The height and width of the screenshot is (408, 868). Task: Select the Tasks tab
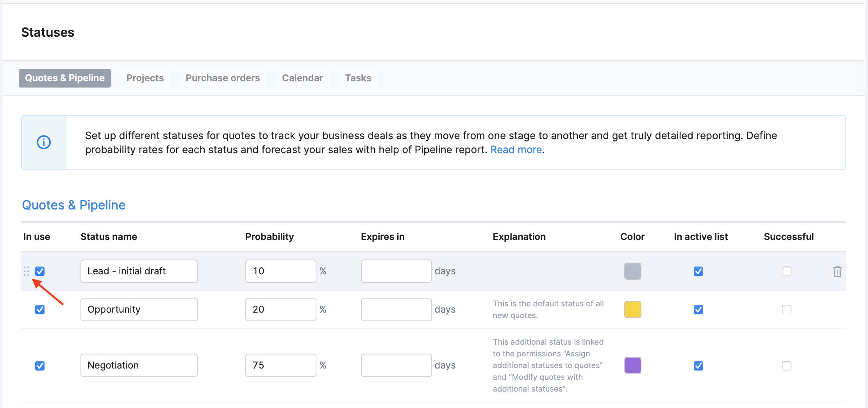(x=358, y=78)
